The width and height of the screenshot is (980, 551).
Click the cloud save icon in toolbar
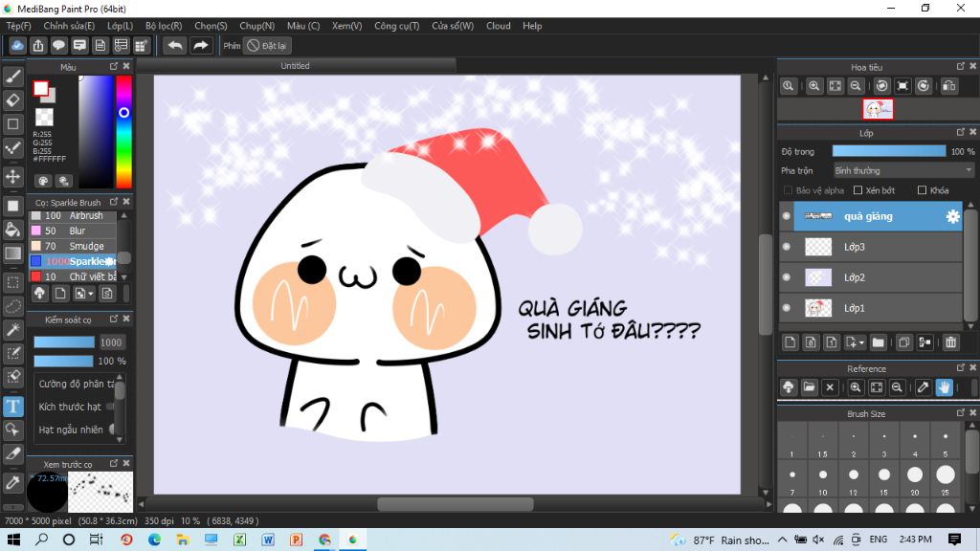(17, 46)
